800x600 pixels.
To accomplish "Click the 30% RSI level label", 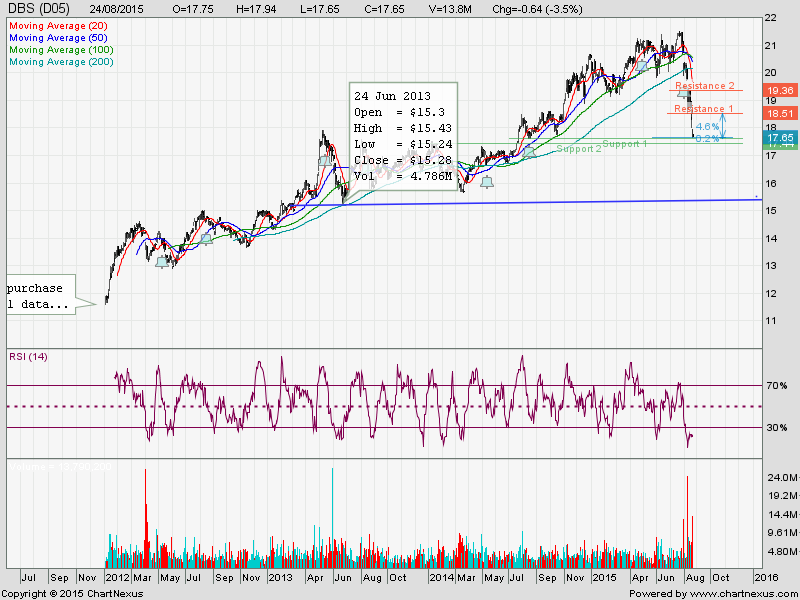I will 777,428.
